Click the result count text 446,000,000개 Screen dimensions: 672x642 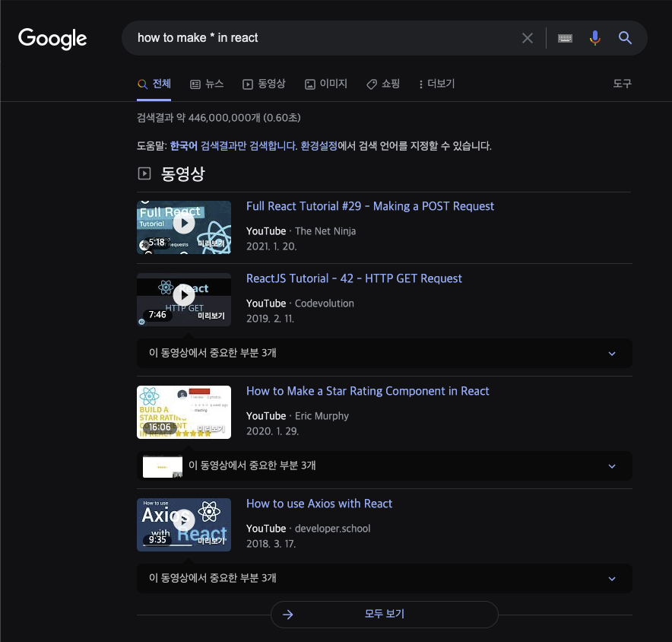(224, 117)
